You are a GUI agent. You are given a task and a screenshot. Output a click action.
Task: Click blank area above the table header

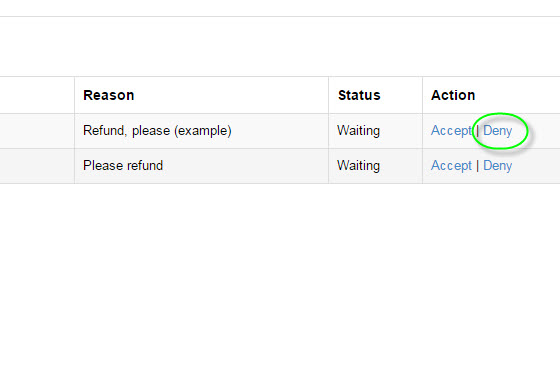(x=280, y=46)
